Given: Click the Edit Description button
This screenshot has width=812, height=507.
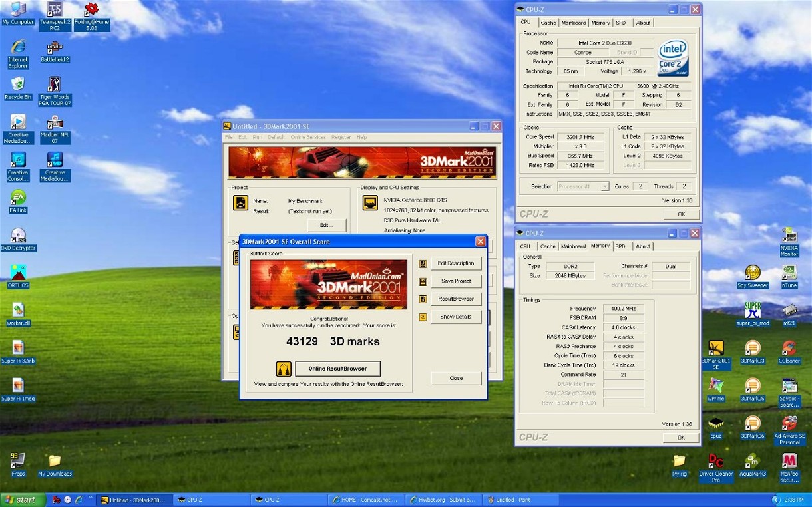Looking at the screenshot, I should click(456, 263).
